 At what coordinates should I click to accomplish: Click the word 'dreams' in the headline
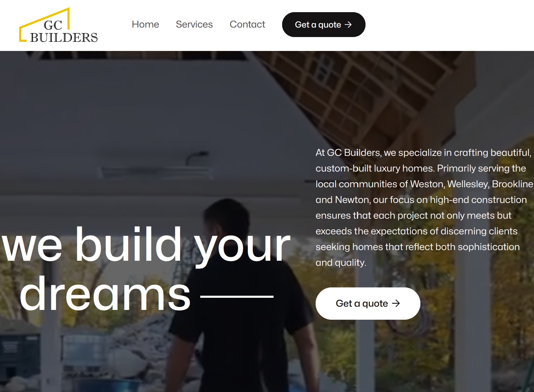105,294
